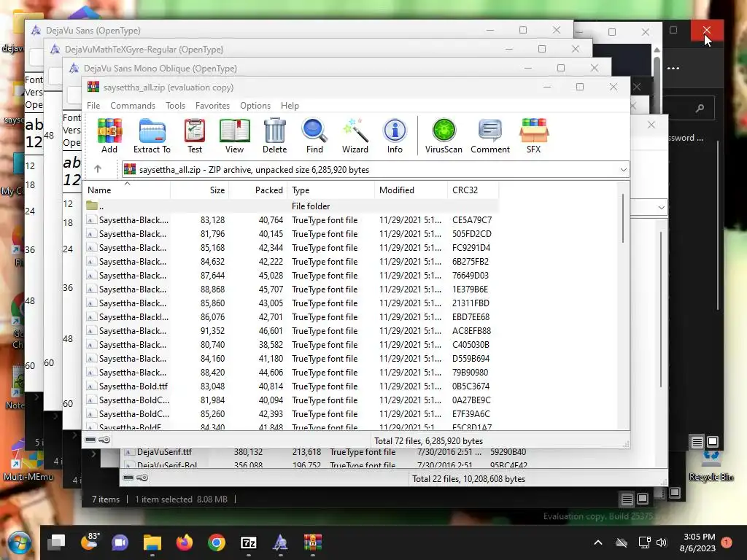Open the Commands menu
The image size is (747, 560).
click(133, 105)
